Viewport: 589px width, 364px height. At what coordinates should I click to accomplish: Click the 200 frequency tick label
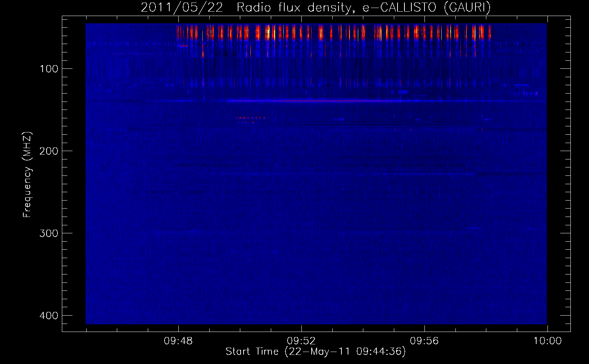(x=48, y=151)
